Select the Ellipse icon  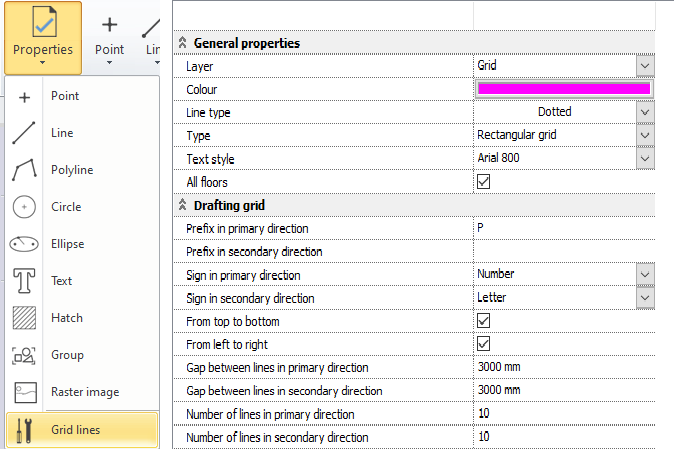coord(24,244)
